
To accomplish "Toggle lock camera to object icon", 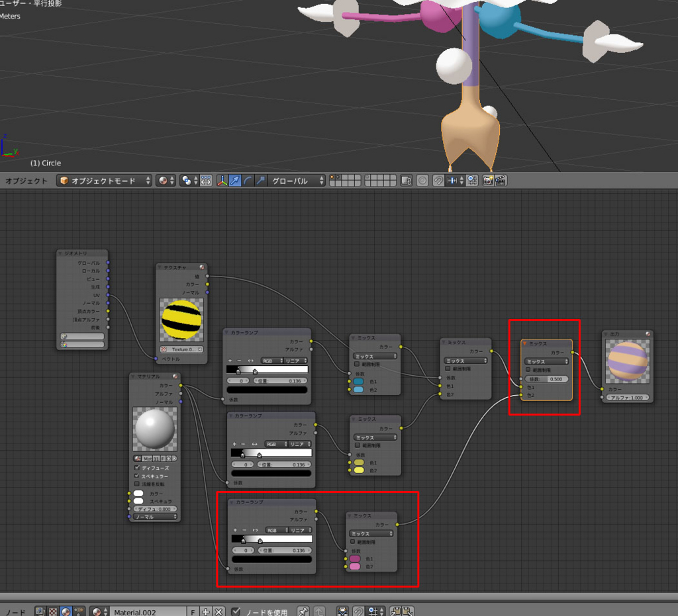I will [407, 181].
